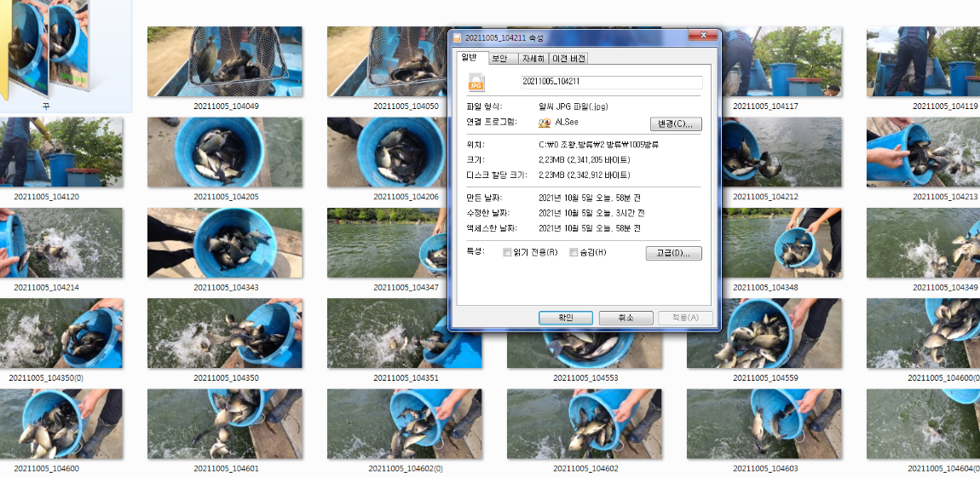Click file name 20211005_104351

(406, 377)
